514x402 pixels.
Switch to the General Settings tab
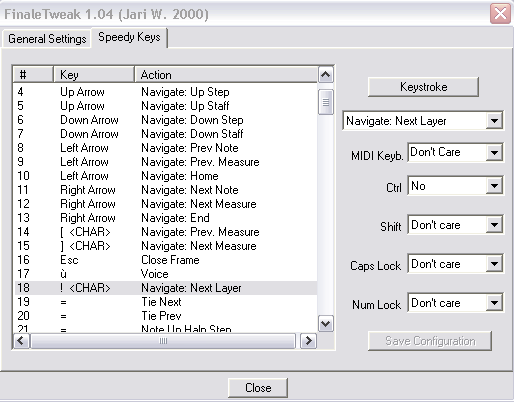tap(47, 39)
